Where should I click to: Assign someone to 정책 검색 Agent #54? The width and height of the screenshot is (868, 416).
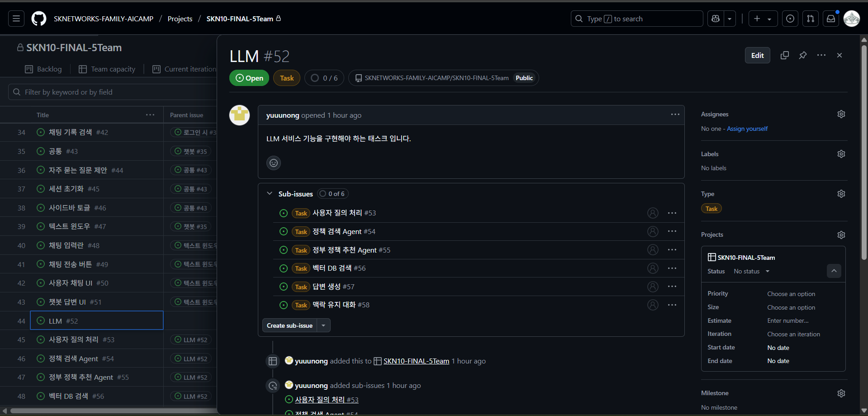653,231
